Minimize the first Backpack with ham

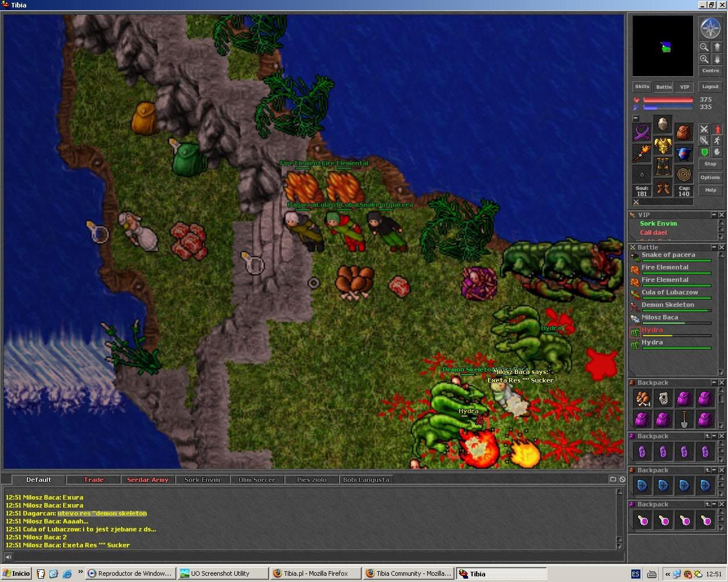pyautogui.click(x=714, y=383)
